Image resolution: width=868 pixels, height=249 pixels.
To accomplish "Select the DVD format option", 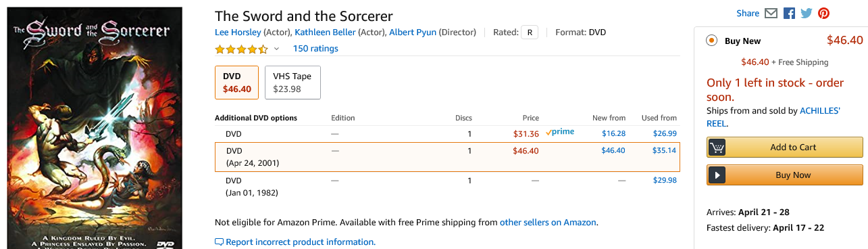I will click(236, 83).
